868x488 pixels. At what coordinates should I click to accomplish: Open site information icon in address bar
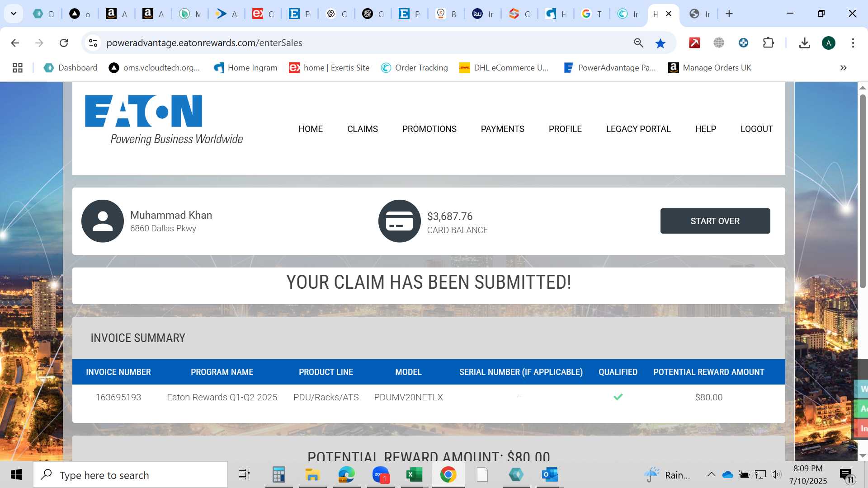[93, 43]
